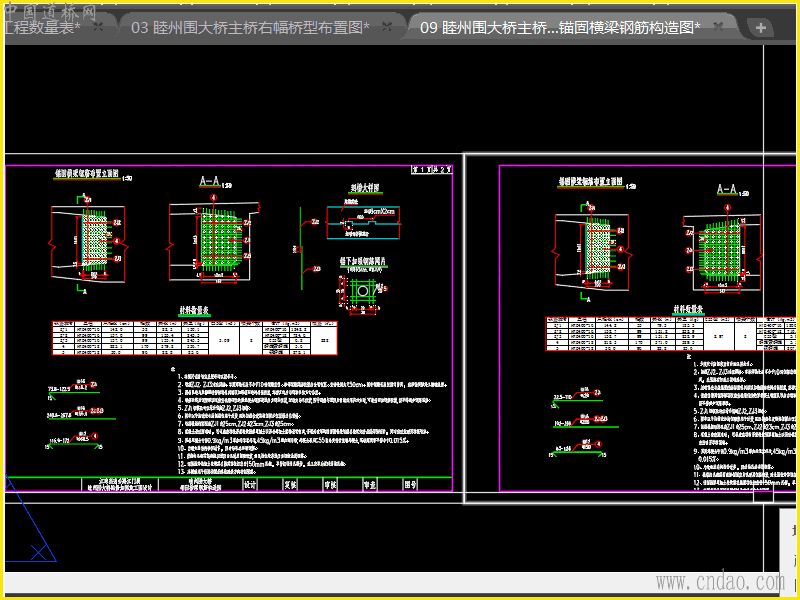
Task: Select tab 09 睦州围大桥主桥锚固横梁钢筋构造图
Action: [558, 27]
